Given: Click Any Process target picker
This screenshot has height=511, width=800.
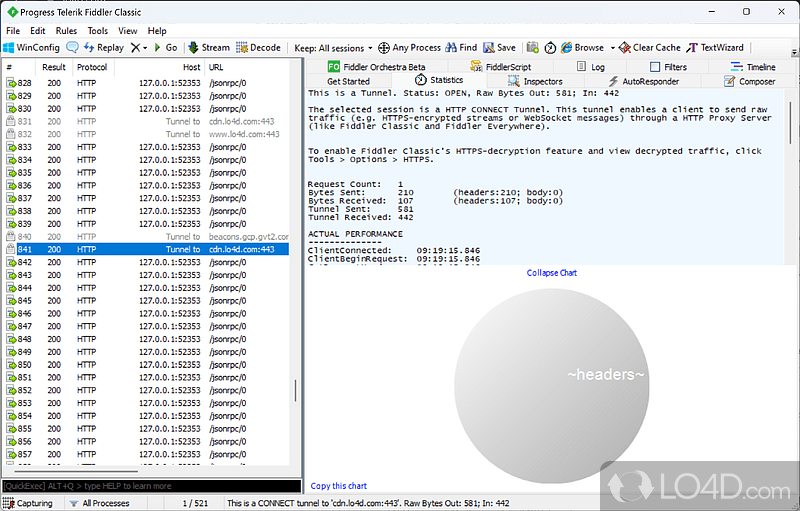Looking at the screenshot, I should tap(409, 47).
